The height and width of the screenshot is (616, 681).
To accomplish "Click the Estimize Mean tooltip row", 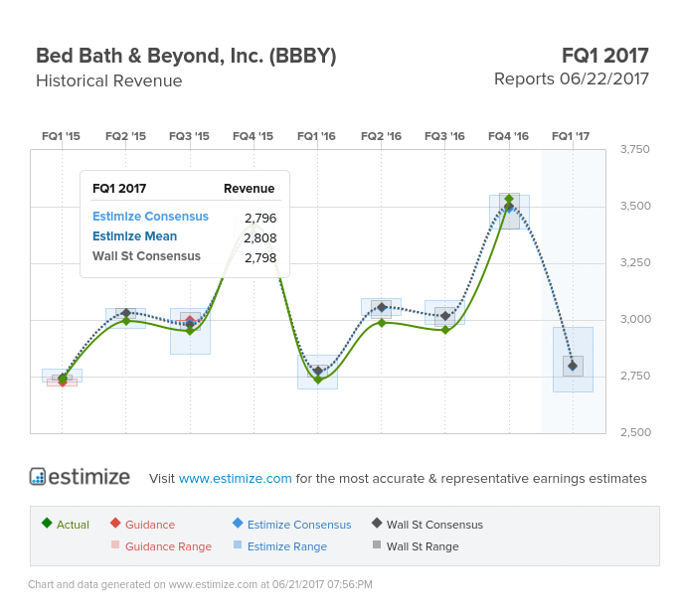I will pyautogui.click(x=185, y=237).
